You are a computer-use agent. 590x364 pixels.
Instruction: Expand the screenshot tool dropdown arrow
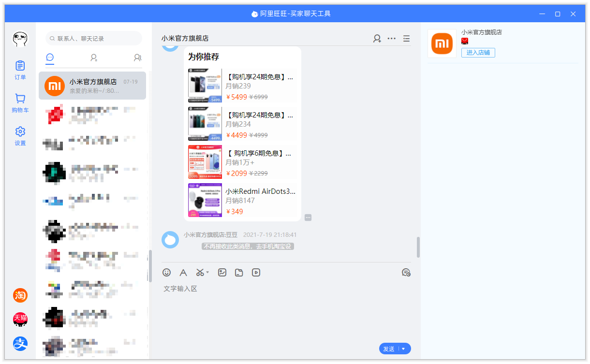point(208,273)
